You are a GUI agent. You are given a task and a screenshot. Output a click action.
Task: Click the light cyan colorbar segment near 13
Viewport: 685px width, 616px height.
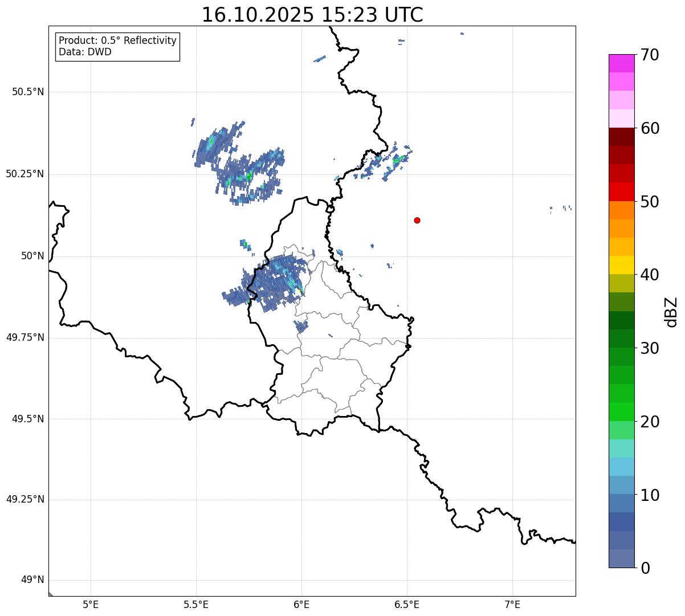coord(621,467)
